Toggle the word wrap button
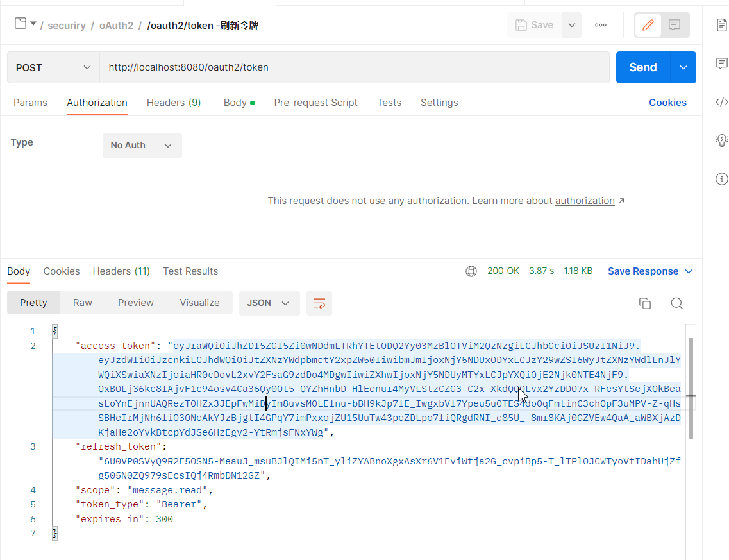This screenshot has width=729, height=560. pos(319,303)
